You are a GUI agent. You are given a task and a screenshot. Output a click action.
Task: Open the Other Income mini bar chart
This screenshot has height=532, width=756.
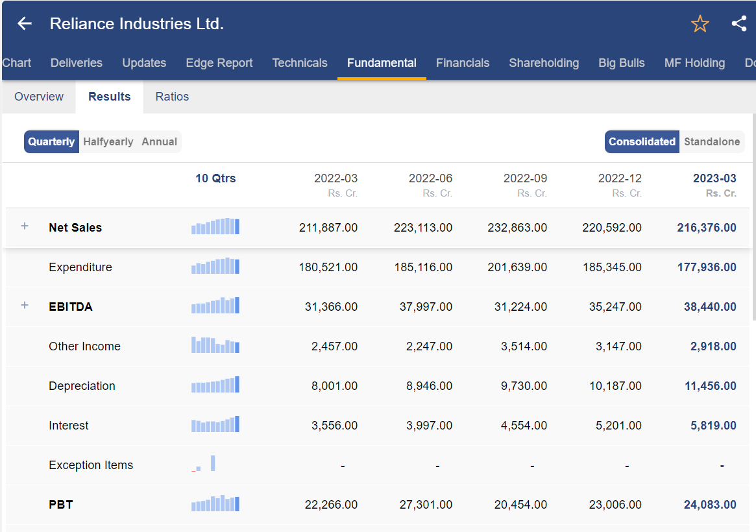[x=215, y=345]
